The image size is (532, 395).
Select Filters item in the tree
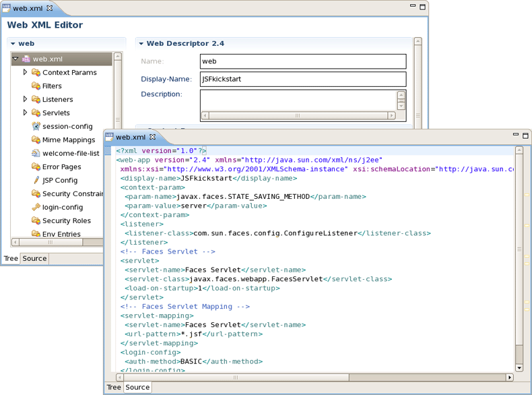pos(52,86)
